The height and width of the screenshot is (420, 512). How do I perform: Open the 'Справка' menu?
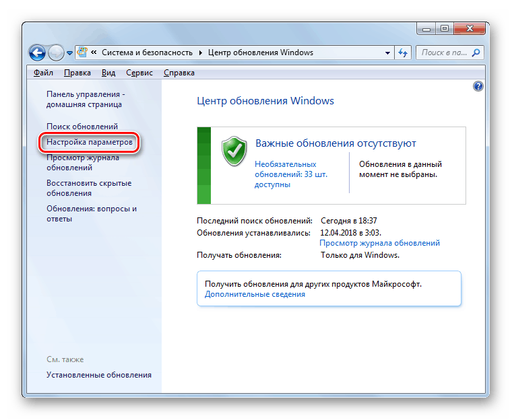tap(179, 73)
